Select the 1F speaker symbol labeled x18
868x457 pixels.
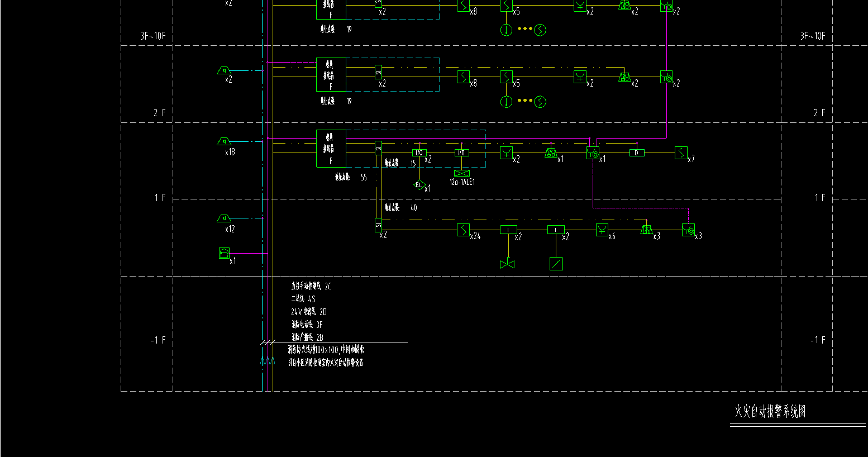coord(224,141)
